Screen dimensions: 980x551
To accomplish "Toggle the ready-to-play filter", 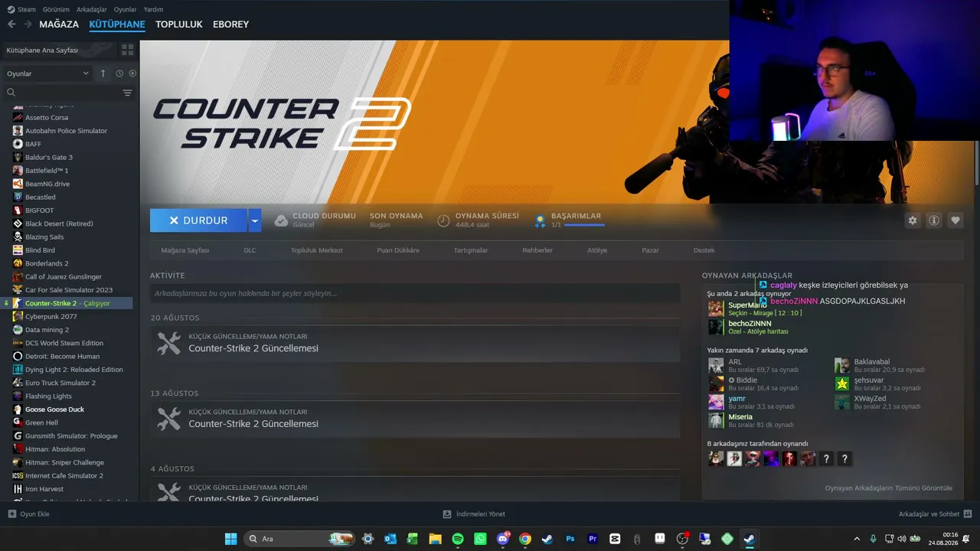I will (x=132, y=73).
